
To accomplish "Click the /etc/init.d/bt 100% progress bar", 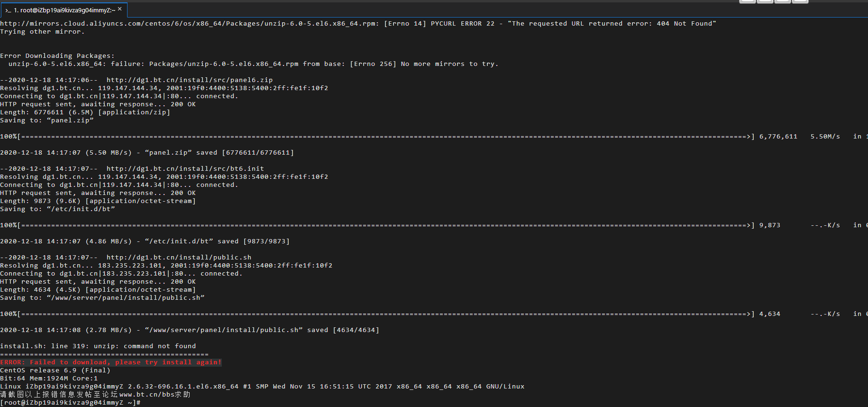I will coord(377,225).
